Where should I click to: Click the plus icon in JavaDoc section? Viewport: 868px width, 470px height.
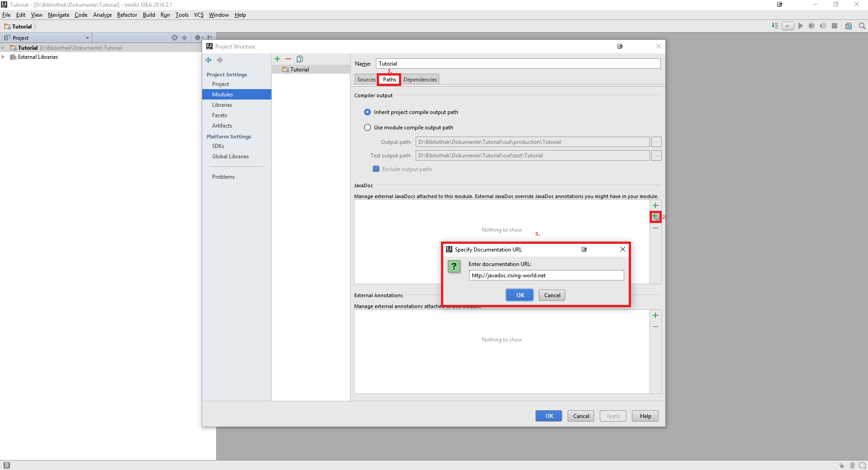tap(655, 205)
